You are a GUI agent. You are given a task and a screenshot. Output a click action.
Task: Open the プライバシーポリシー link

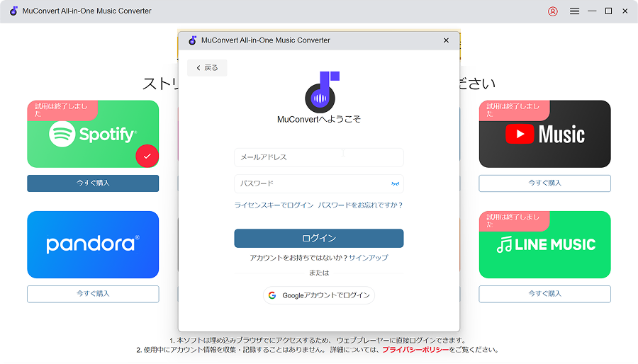click(x=415, y=350)
